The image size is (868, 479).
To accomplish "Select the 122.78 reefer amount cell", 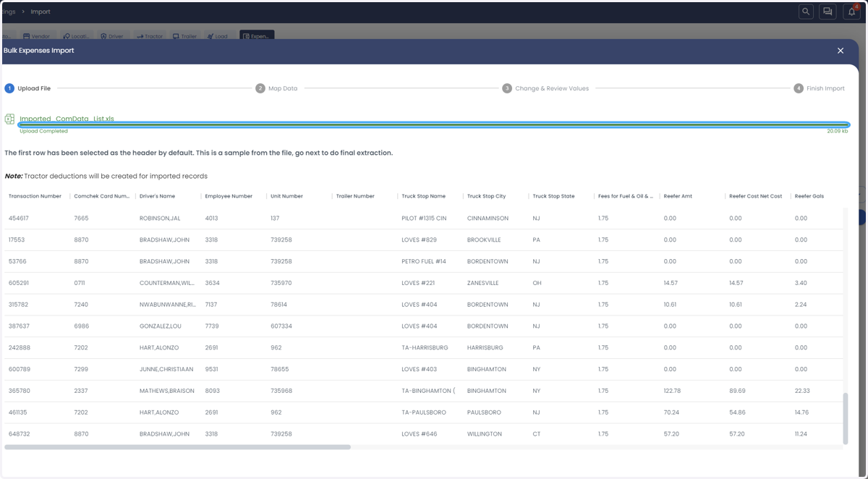I will (672, 391).
